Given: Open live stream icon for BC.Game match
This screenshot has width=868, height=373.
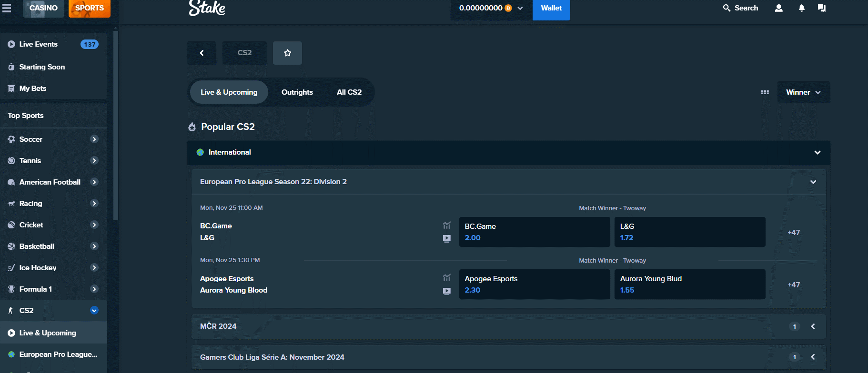Looking at the screenshot, I should [447, 238].
